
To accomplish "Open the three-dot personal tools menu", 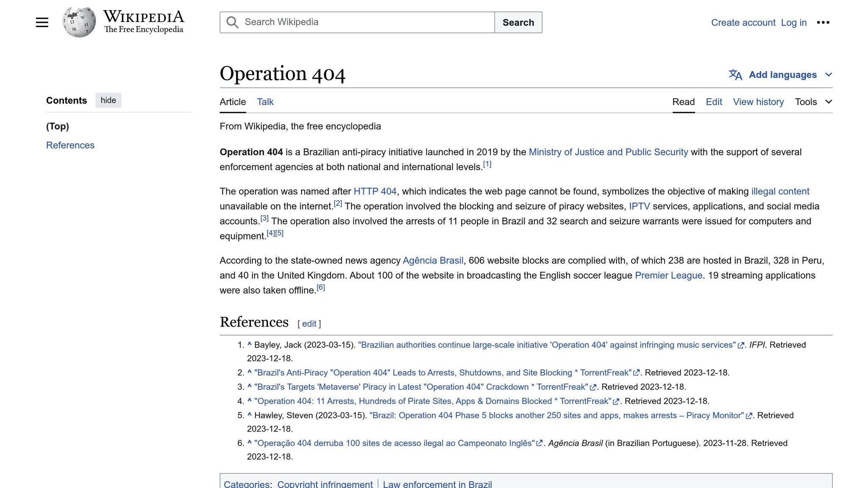I will tap(823, 22).
